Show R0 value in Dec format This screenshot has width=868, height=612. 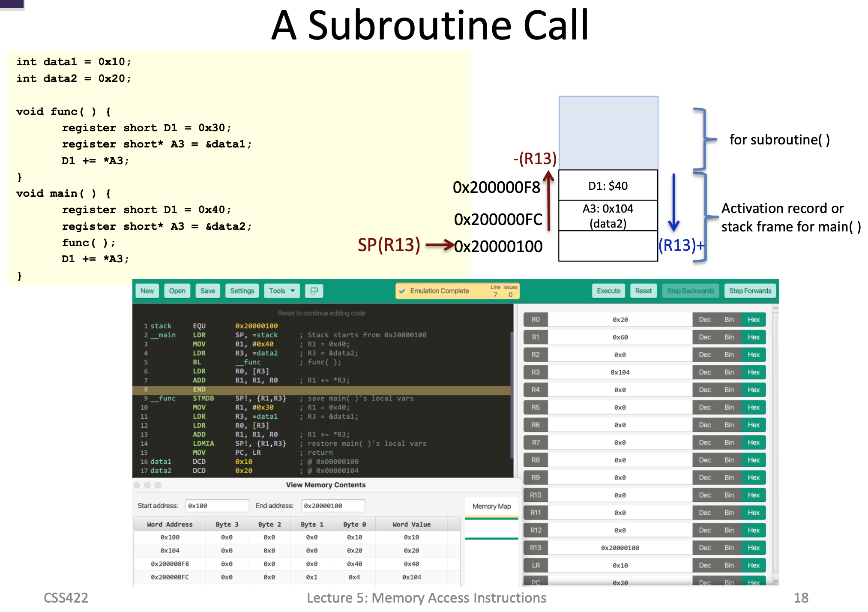pos(705,319)
